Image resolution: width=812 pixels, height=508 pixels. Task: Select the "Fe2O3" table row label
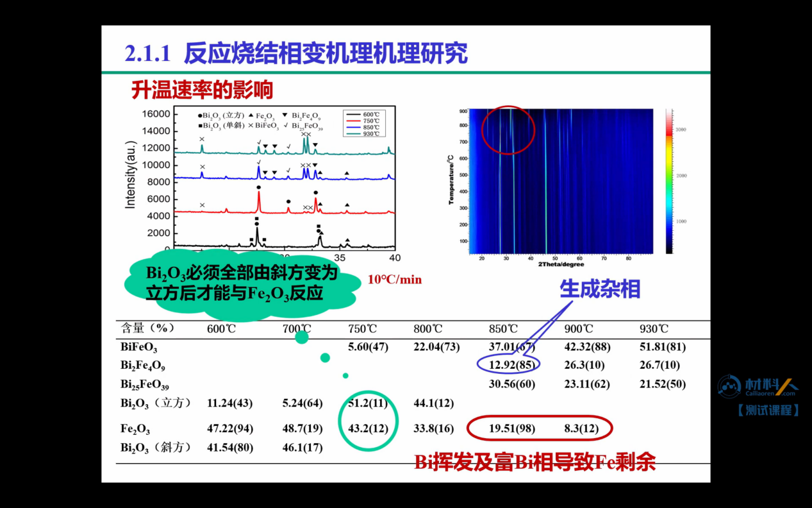pos(135,428)
